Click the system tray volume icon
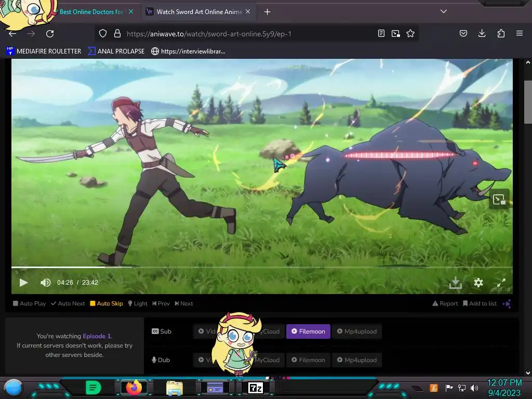This screenshot has width=532, height=399. click(474, 388)
